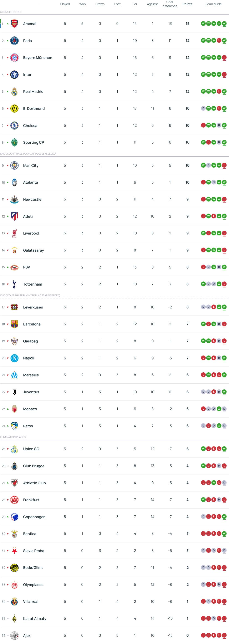The width and height of the screenshot is (229, 644).
Task: Click the Arsenal club crest
Action: (x=15, y=24)
